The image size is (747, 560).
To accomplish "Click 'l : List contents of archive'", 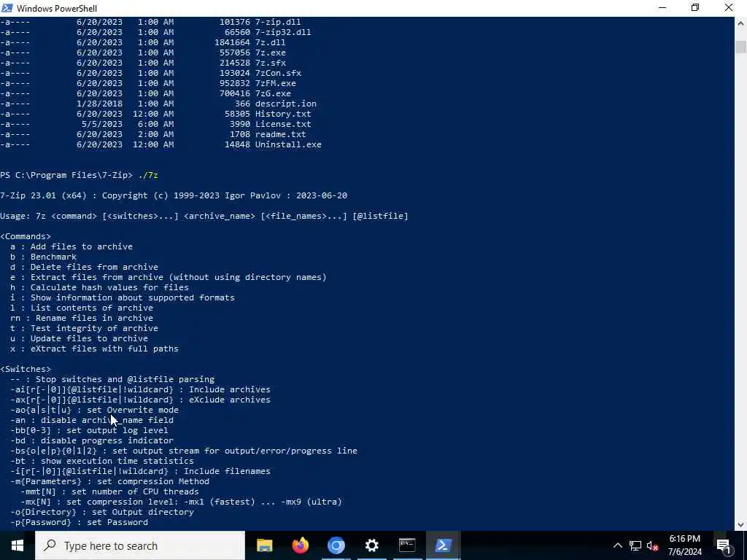I will (82, 308).
